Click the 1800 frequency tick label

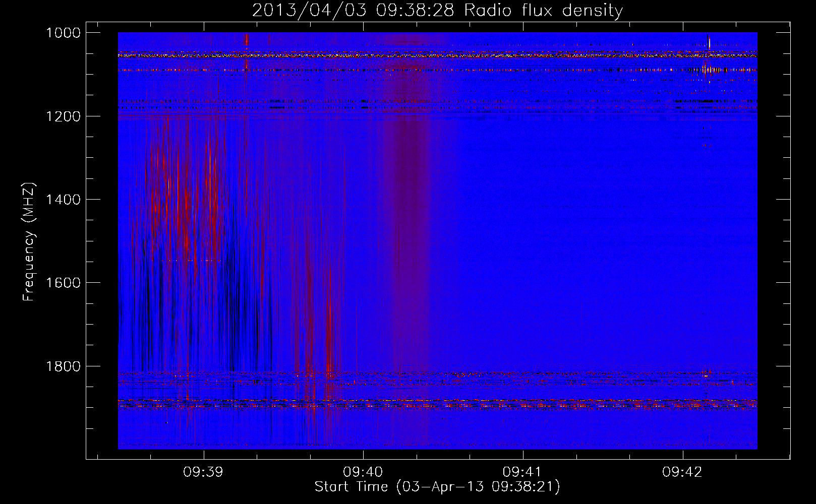[x=63, y=366]
